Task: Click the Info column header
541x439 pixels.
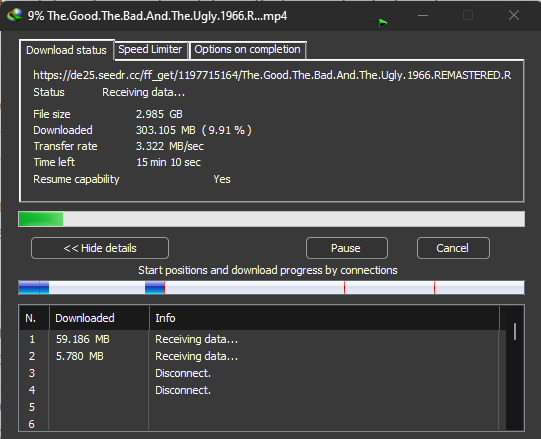Action: [x=324, y=318]
